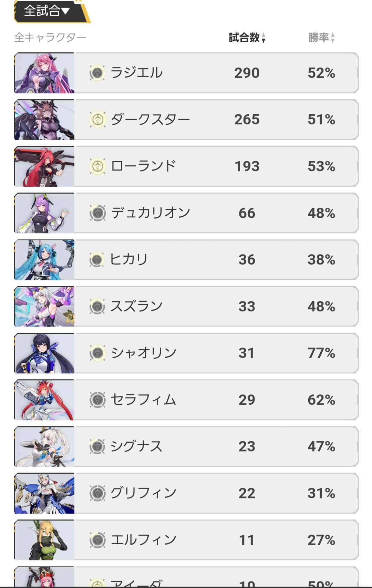Click the target icon beside ローランド

tap(97, 166)
